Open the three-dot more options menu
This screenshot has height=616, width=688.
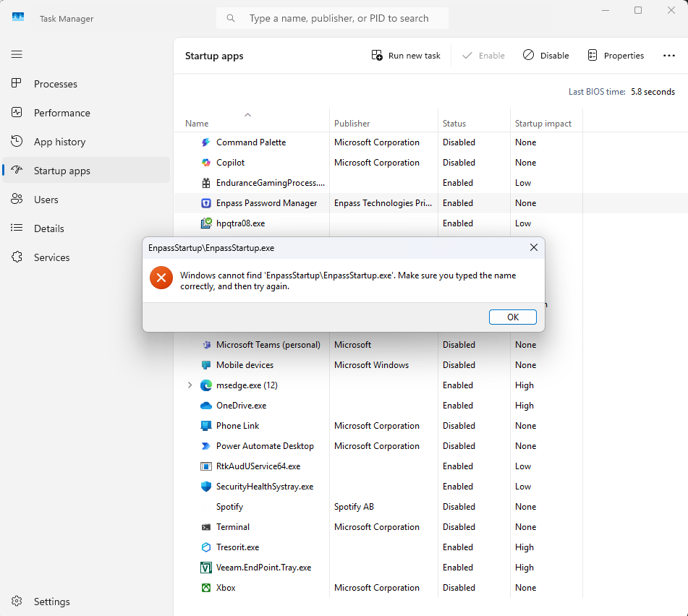pos(668,56)
